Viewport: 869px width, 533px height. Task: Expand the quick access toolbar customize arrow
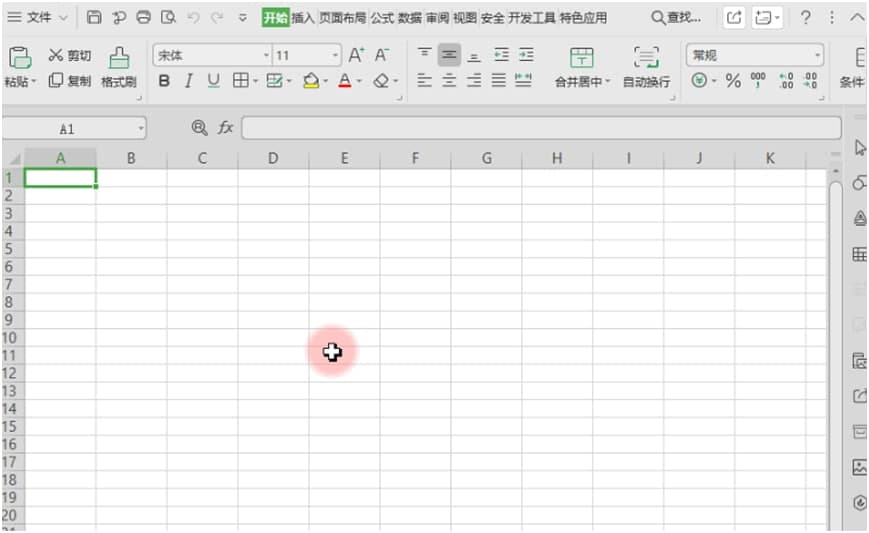tap(242, 18)
